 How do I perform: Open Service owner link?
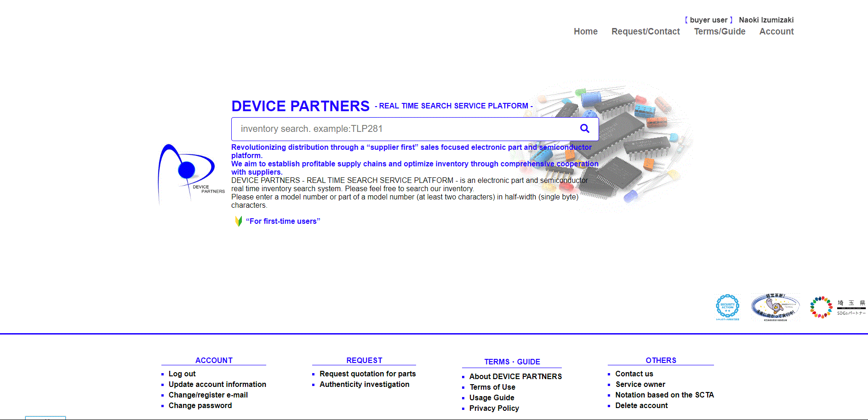(x=640, y=384)
